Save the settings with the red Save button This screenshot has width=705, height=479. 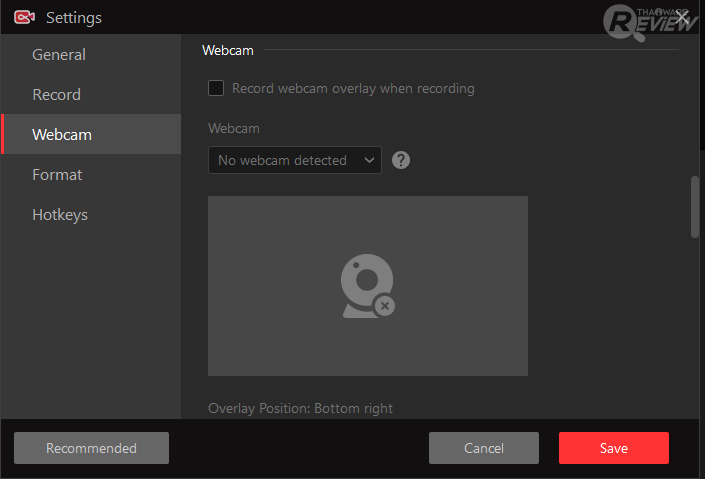(x=614, y=448)
